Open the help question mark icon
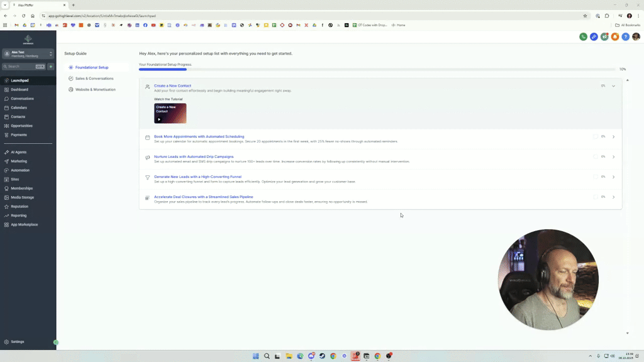Screen dimensions: 644x362 [x=626, y=36]
